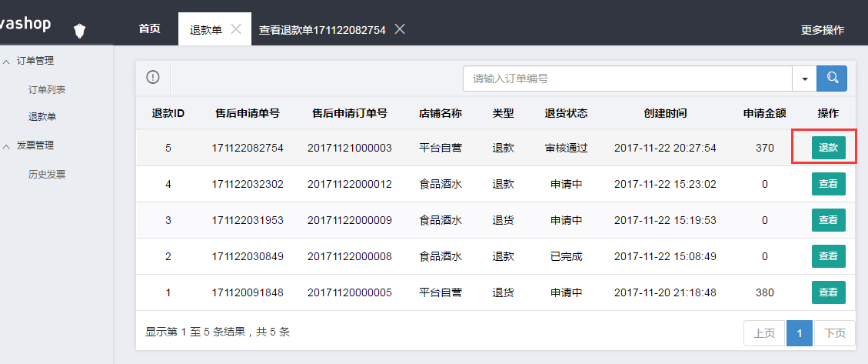
Task: Close the 查看退款单171122082754 tab
Action: (x=400, y=29)
